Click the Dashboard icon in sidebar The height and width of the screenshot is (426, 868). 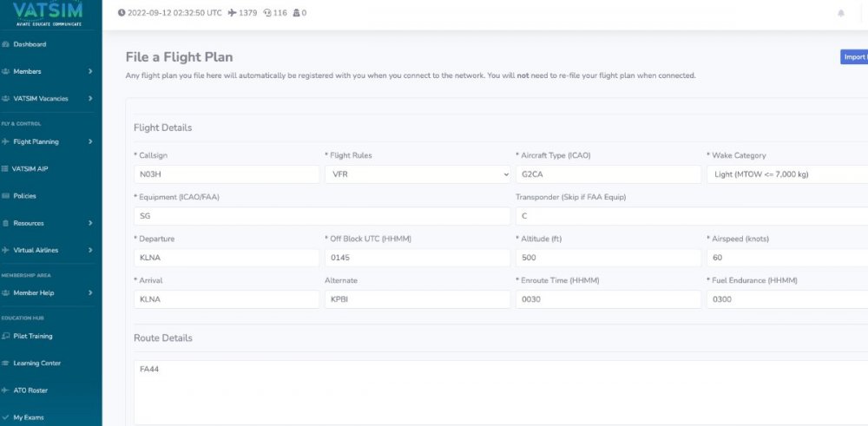[7, 44]
